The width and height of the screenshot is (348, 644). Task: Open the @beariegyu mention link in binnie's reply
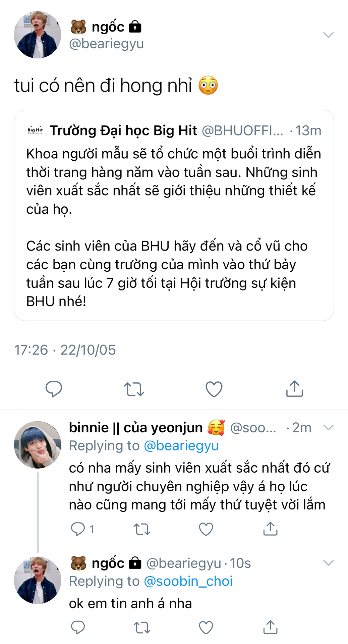point(181,446)
